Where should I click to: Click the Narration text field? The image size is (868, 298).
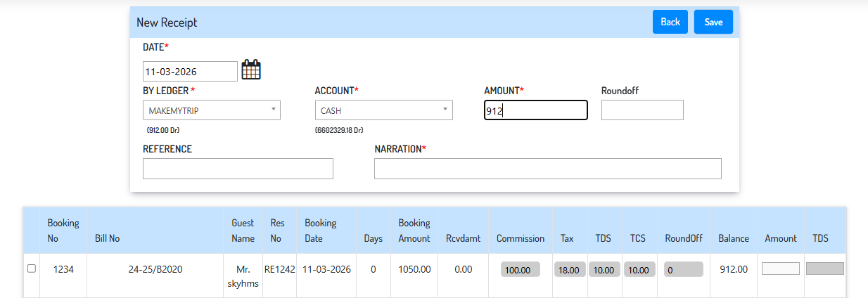pos(547,169)
